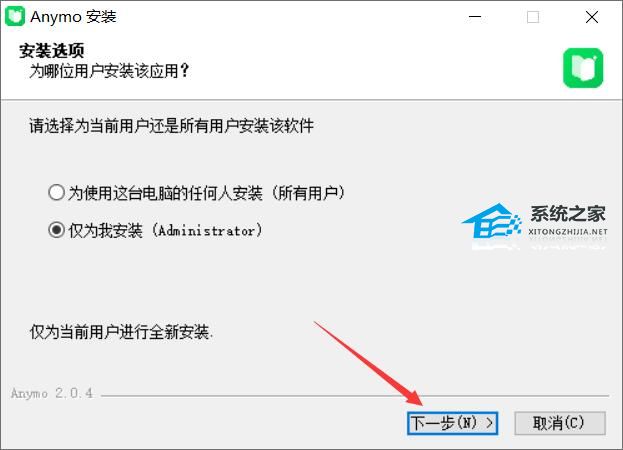
Task: Select the 仅为我安装 radio button
Action: tap(56, 230)
